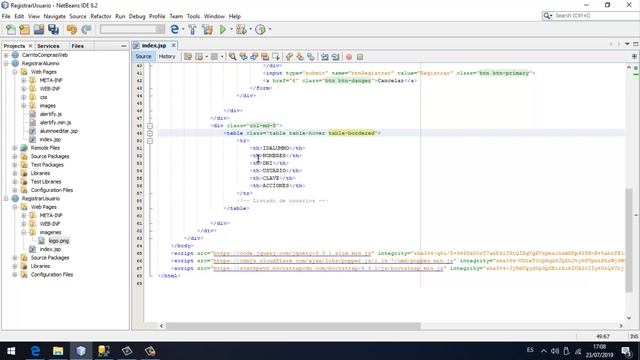Click the Debug Project toolbar icon

coord(241,29)
